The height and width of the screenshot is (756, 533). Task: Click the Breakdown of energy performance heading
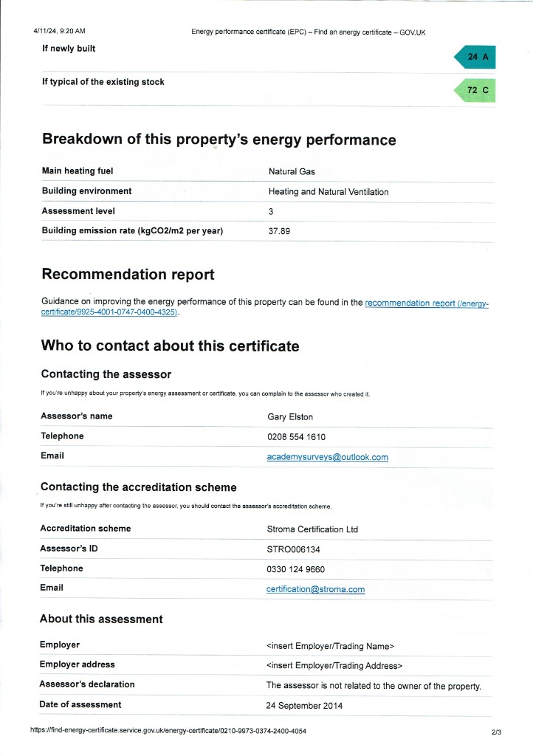pyautogui.click(x=219, y=140)
